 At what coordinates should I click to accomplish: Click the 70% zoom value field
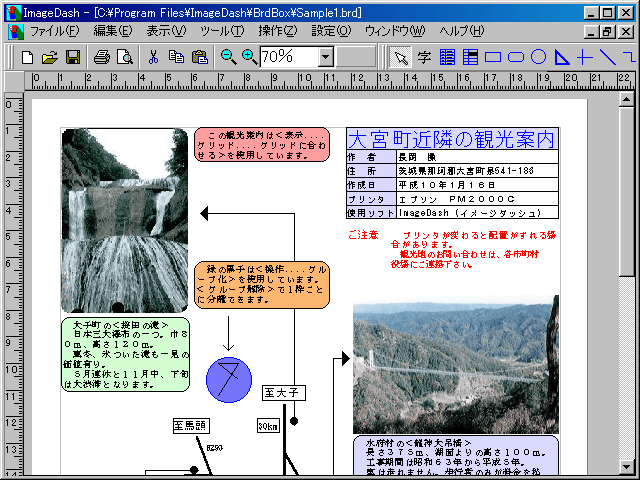289,57
